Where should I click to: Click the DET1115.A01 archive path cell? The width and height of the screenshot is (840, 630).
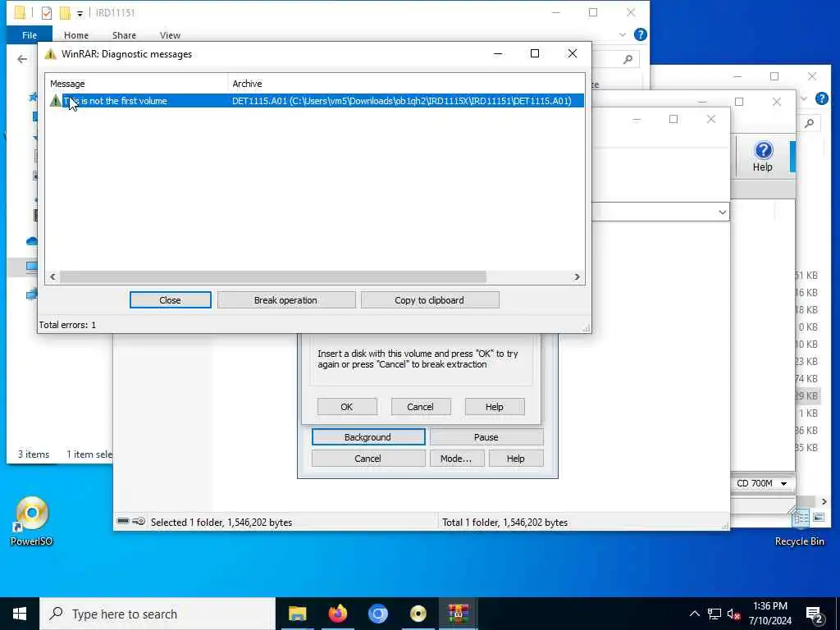pos(402,101)
